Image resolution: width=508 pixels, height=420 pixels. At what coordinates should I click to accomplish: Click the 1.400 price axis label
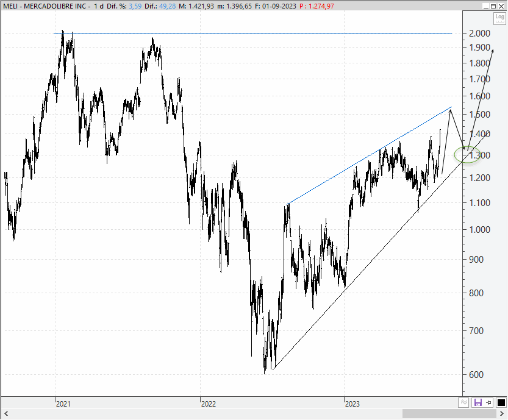click(479, 133)
